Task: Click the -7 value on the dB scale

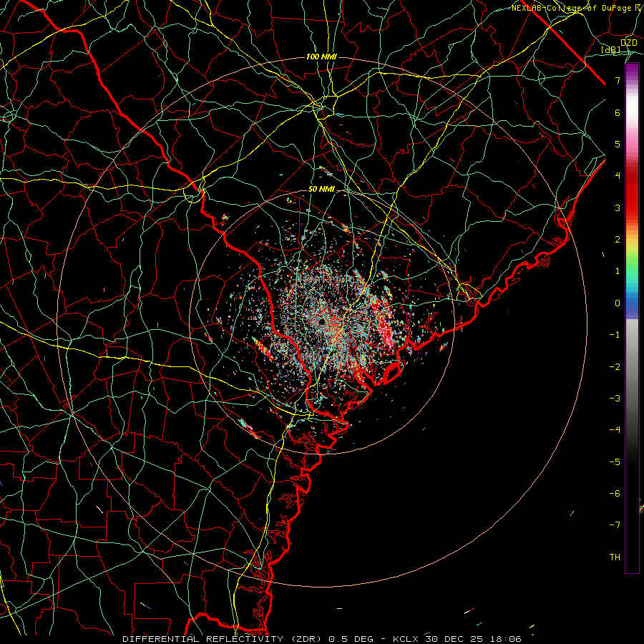Action: (x=615, y=525)
